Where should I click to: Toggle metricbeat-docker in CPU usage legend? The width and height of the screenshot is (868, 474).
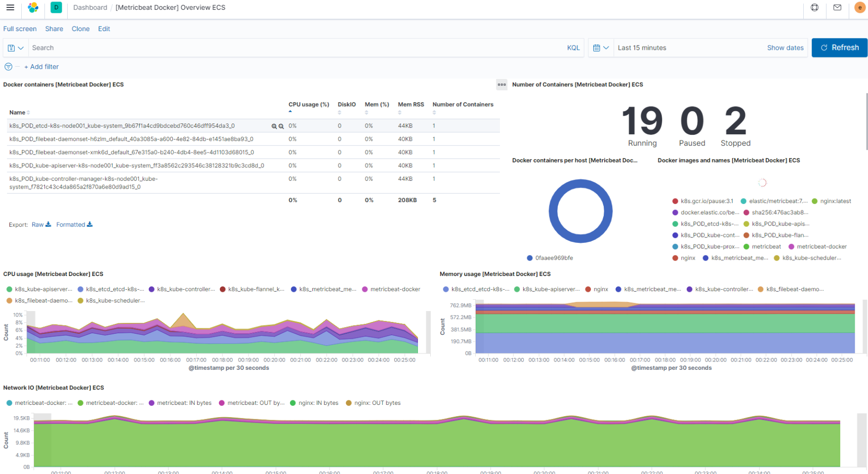tap(391, 289)
